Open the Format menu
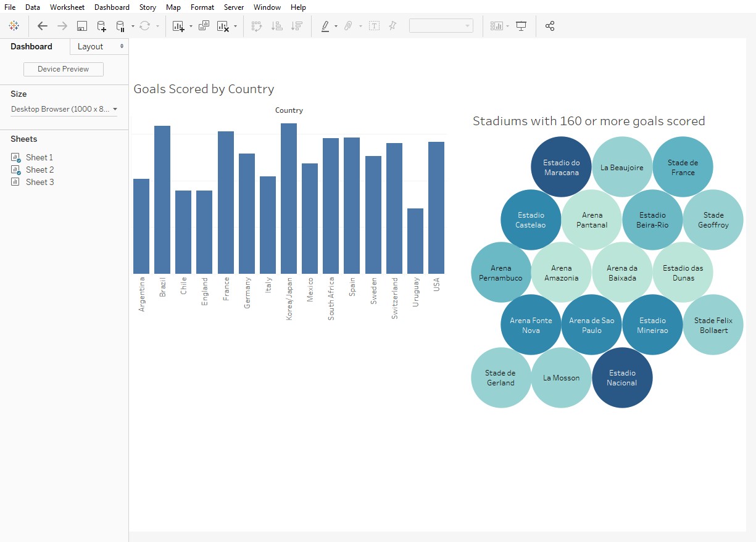756x542 pixels. click(202, 7)
